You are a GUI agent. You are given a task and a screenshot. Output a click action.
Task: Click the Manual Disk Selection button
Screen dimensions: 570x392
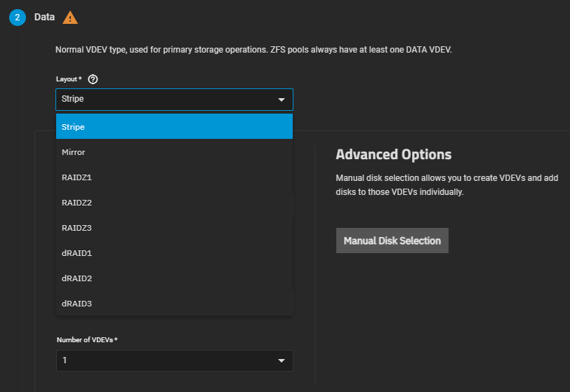pyautogui.click(x=392, y=241)
